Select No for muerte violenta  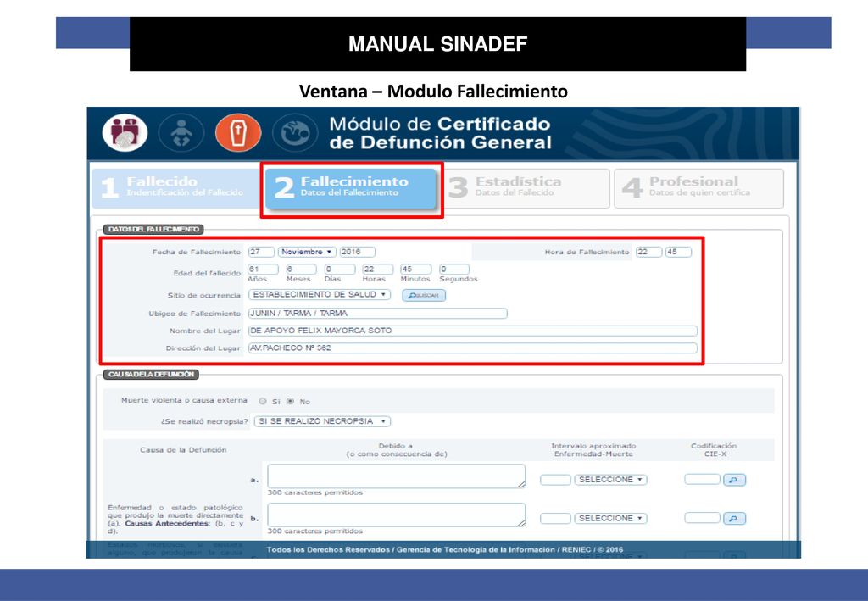(x=290, y=401)
